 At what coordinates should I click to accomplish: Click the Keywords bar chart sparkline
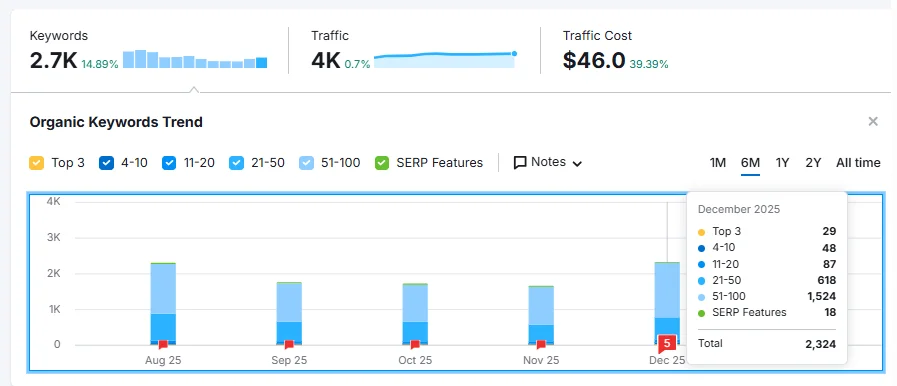coord(195,59)
